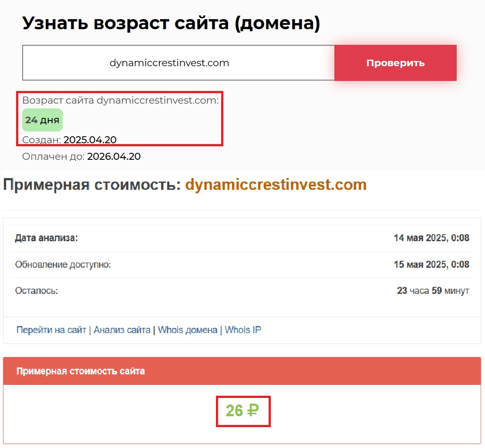Click the Осталось label
This screenshot has height=448, width=485.
pos(36,291)
